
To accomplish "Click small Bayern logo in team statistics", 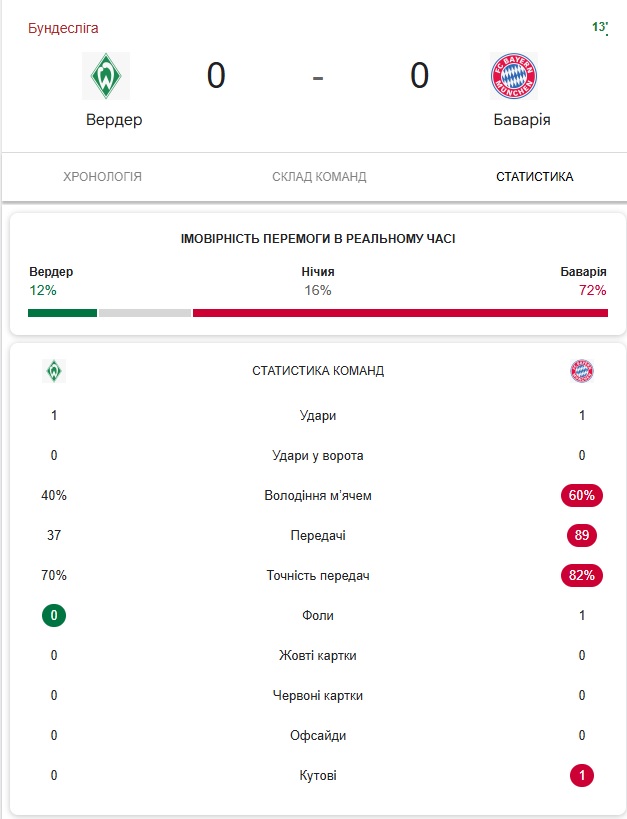I will 582,371.
